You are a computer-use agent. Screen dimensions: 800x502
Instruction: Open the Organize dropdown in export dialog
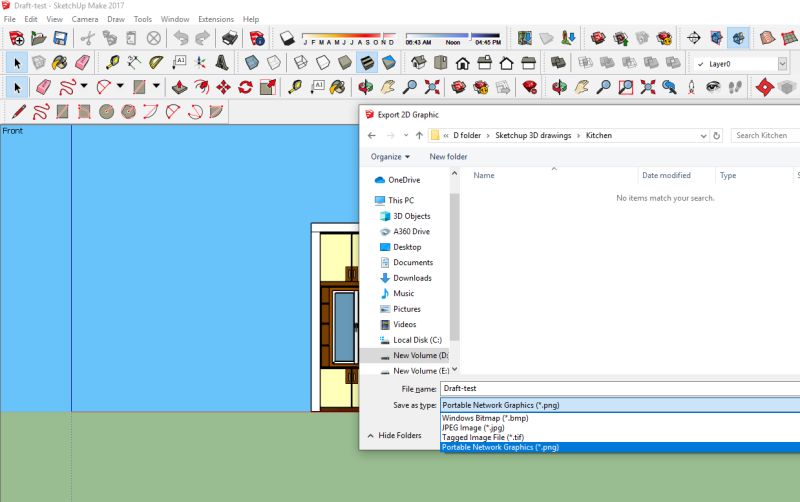click(390, 157)
